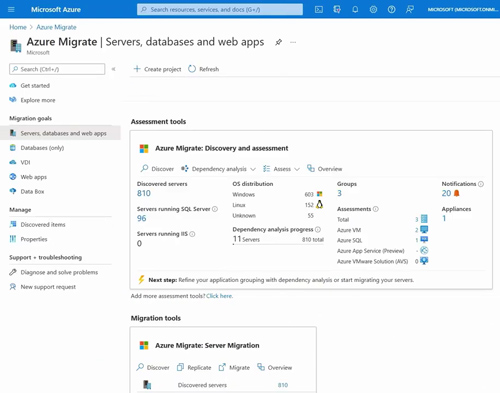
Task: Select VDI migration goal
Action: 25,162
